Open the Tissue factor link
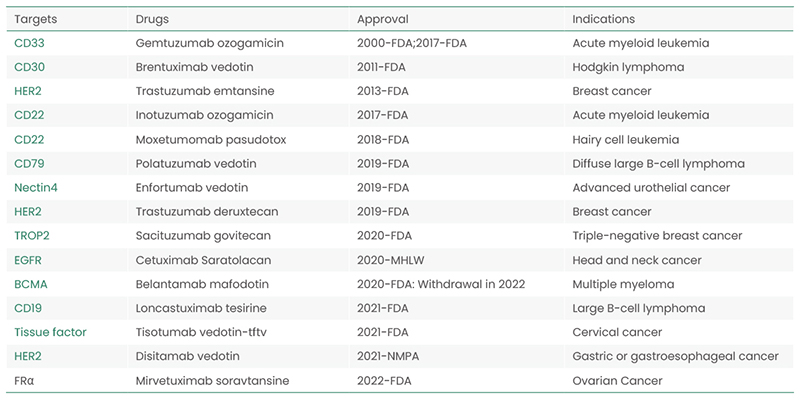The height and width of the screenshot is (400, 800). click(50, 332)
